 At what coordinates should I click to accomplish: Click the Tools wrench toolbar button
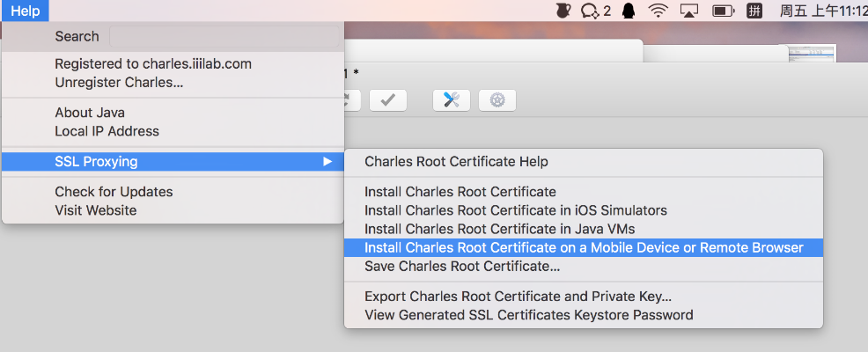tap(451, 99)
